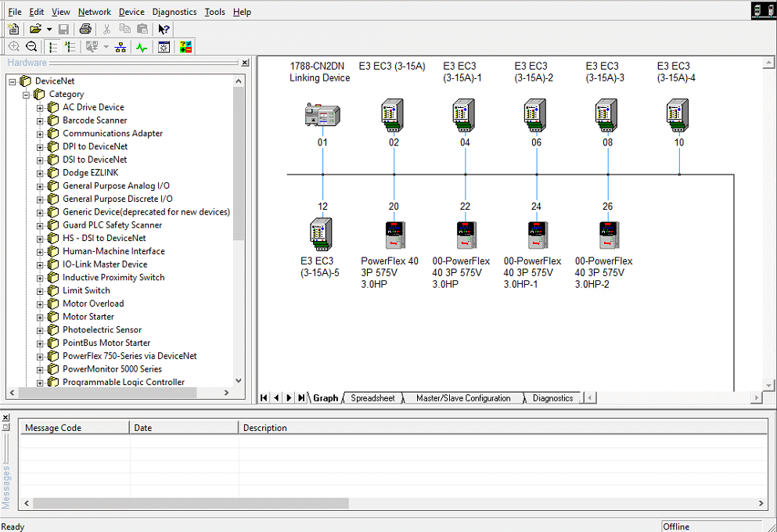Click the colorful plus-minus toolbar icon

pyautogui.click(x=185, y=47)
